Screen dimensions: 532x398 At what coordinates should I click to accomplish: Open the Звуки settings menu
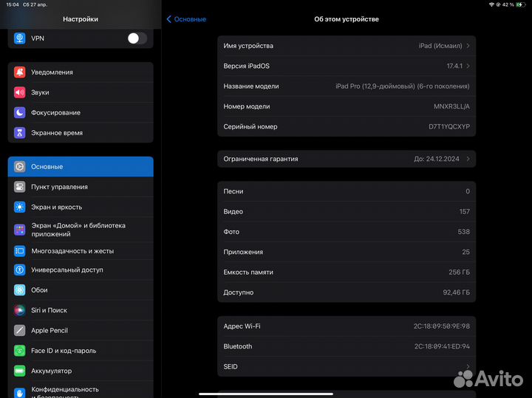click(81, 92)
